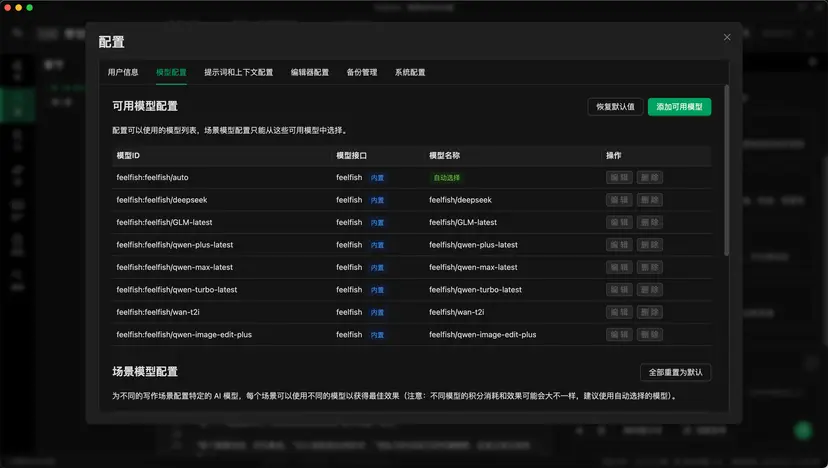The image size is (828, 468).
Task: Switch to the 用户信息 tab
Action: tap(123, 73)
